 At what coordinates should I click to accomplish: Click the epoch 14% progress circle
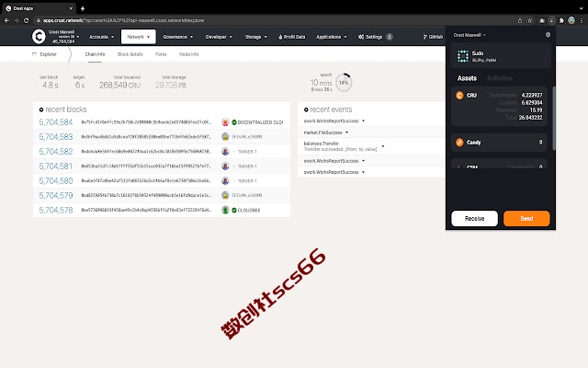click(x=344, y=83)
